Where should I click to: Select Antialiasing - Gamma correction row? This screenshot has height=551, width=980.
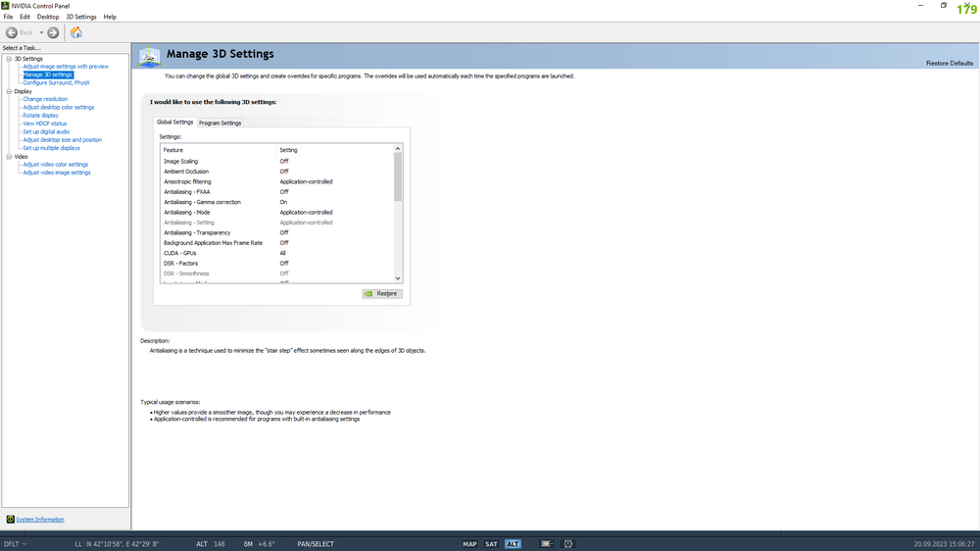click(x=277, y=202)
